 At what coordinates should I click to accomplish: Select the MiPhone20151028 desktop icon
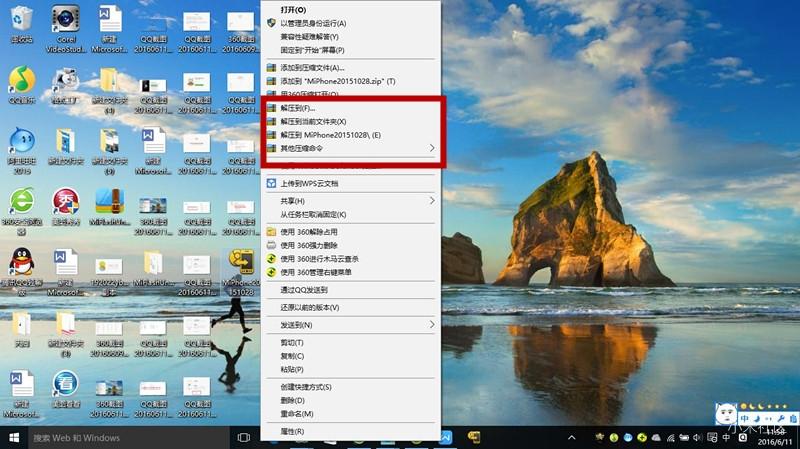241,272
